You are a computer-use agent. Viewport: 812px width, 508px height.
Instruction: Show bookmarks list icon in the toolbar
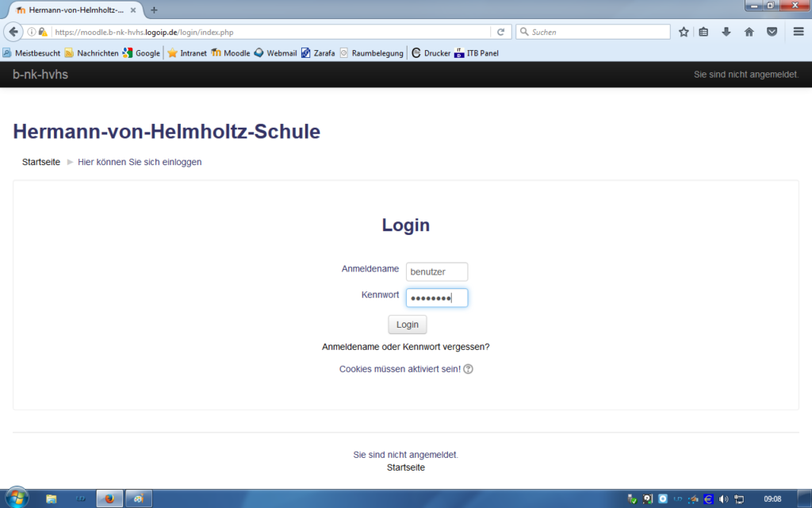click(x=703, y=32)
